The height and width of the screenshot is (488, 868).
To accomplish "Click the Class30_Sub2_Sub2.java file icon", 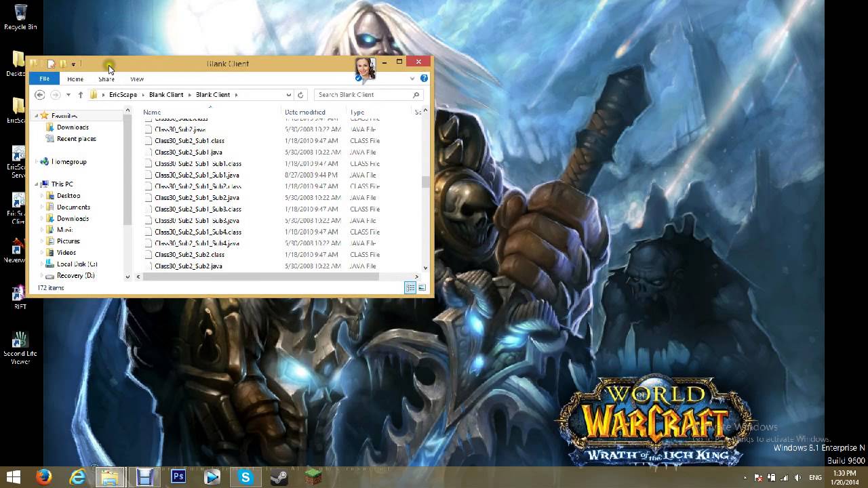I will [149, 266].
